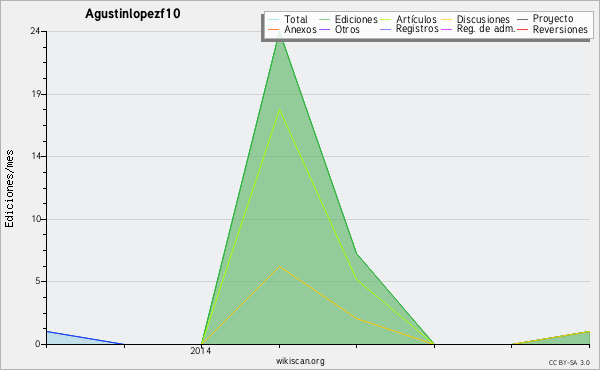Screen dimensions: 600x370
Task: Click the y-axis value 10
Action: click(x=35, y=219)
